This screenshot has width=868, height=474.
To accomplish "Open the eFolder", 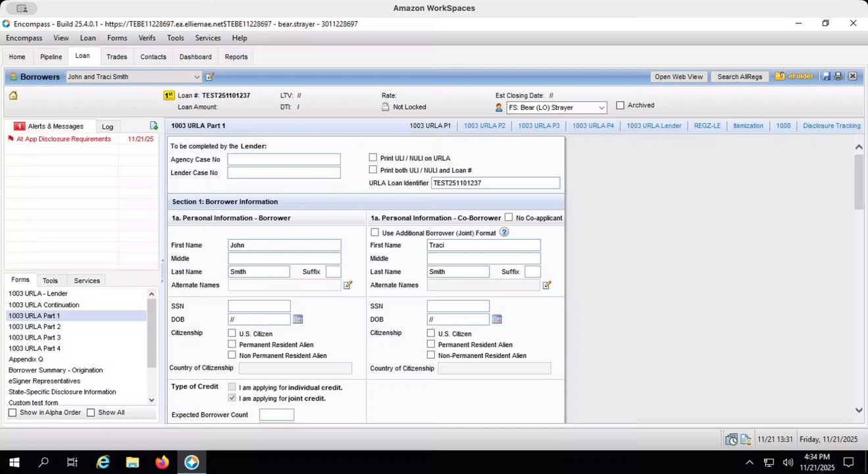I will coord(794,76).
